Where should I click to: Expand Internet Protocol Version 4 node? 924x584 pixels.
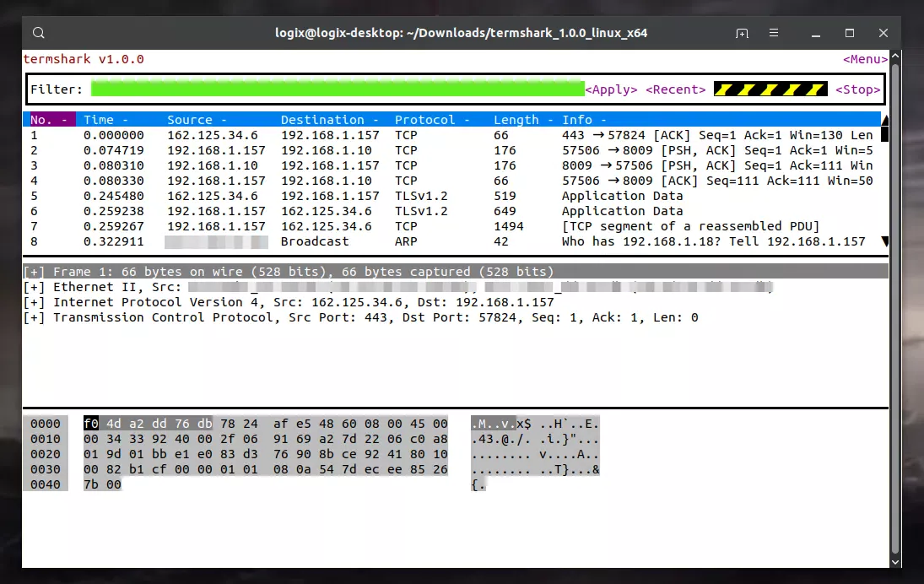click(x=34, y=302)
